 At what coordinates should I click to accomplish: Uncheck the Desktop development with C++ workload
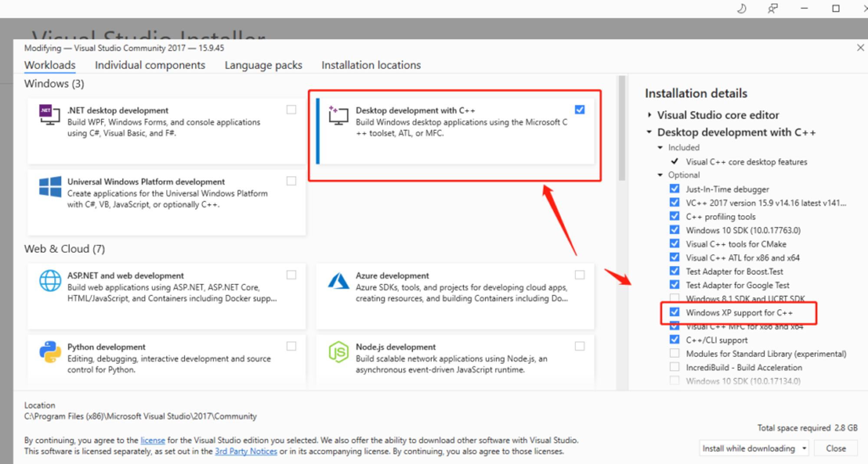[579, 110]
